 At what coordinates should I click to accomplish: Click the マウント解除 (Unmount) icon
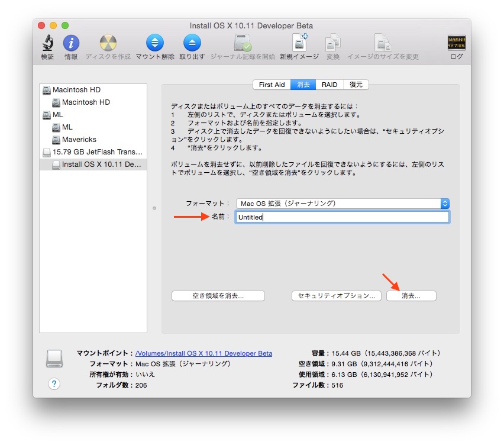155,43
